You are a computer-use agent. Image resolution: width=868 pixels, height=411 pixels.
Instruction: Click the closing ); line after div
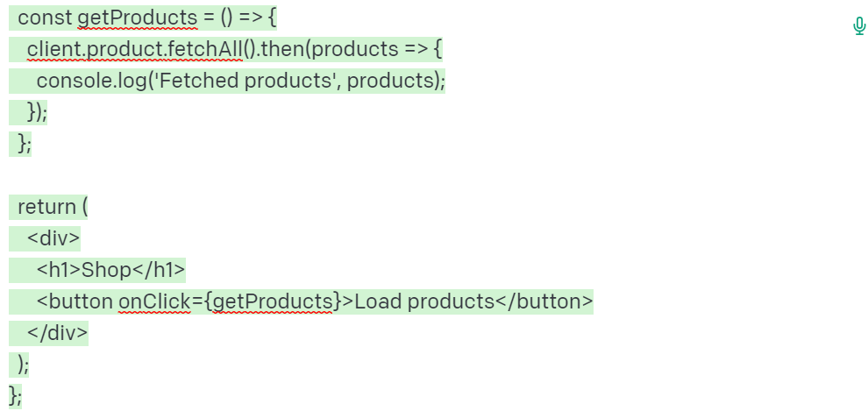(19, 365)
